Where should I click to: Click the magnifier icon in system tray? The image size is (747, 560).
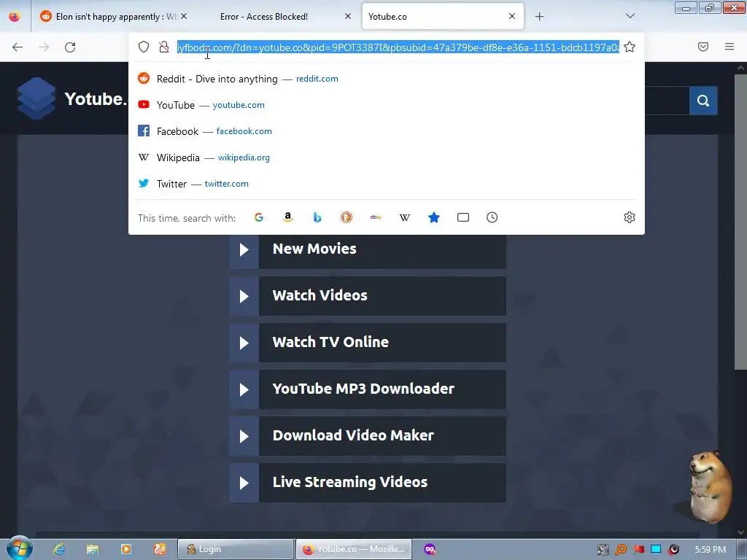621,550
